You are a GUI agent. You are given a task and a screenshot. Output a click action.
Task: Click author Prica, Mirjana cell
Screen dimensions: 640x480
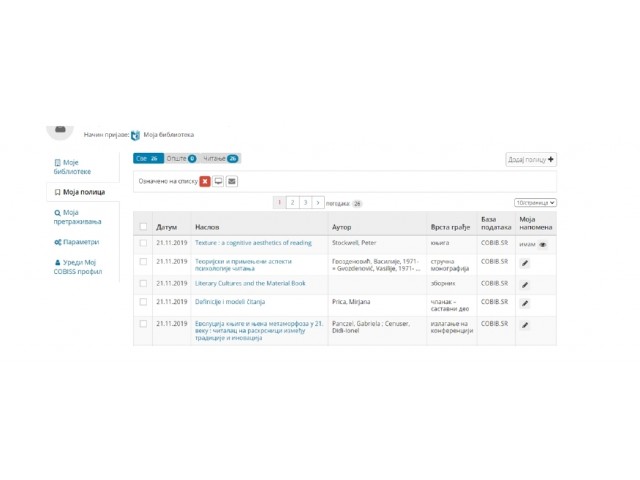351,302
